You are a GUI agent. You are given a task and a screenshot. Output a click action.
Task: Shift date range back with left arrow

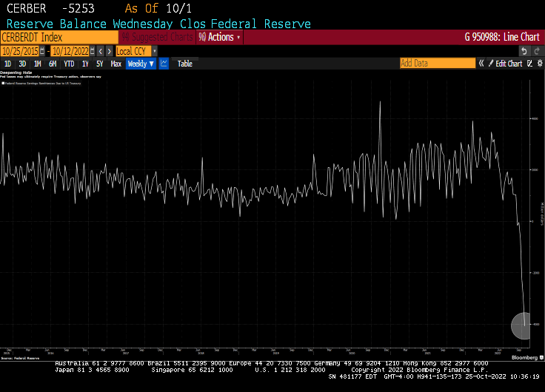101,51
